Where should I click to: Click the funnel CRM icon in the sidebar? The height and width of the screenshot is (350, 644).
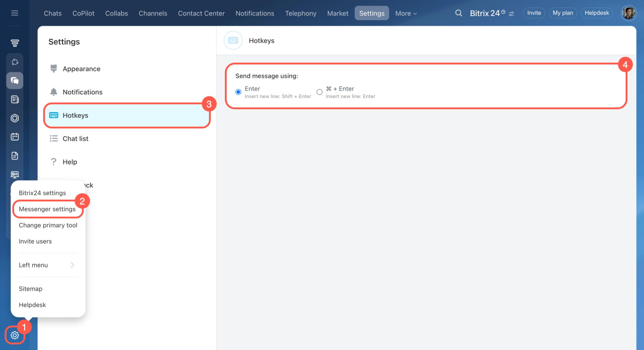pyautogui.click(x=15, y=44)
